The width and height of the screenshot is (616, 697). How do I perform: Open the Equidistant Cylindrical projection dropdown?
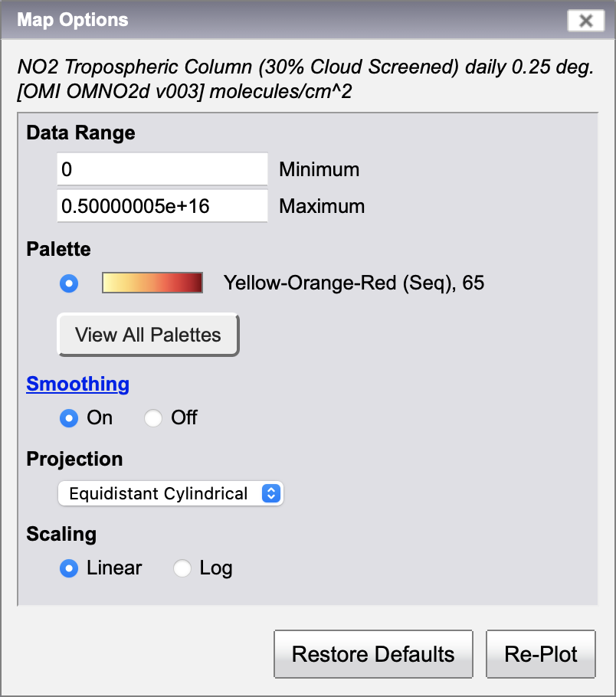[x=171, y=493]
